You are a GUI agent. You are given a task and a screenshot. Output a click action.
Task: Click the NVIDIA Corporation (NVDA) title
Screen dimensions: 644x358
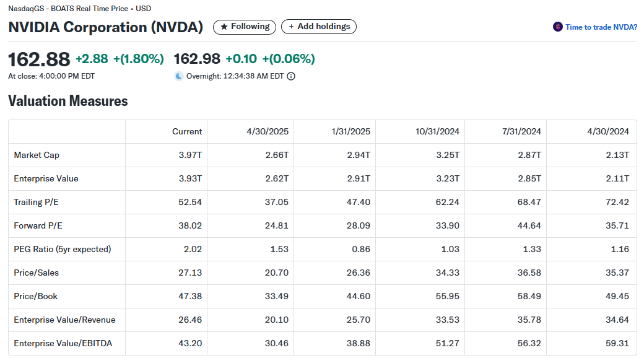[105, 27]
